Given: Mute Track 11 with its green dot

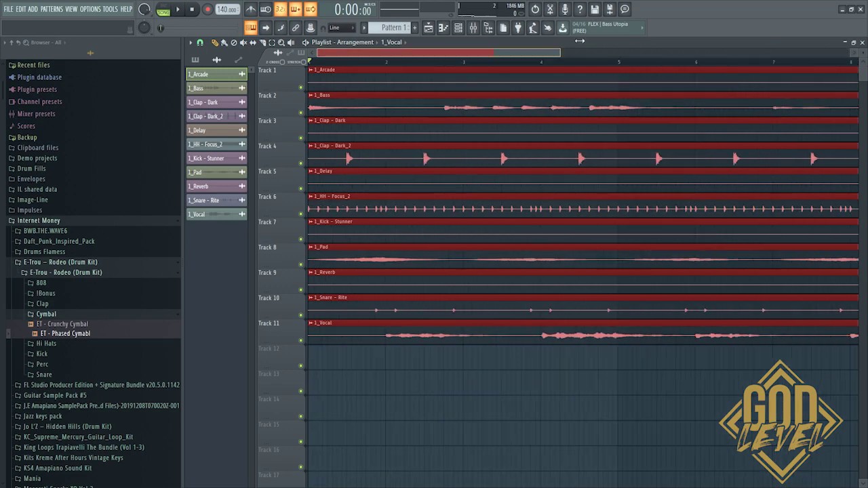Looking at the screenshot, I should point(301,340).
